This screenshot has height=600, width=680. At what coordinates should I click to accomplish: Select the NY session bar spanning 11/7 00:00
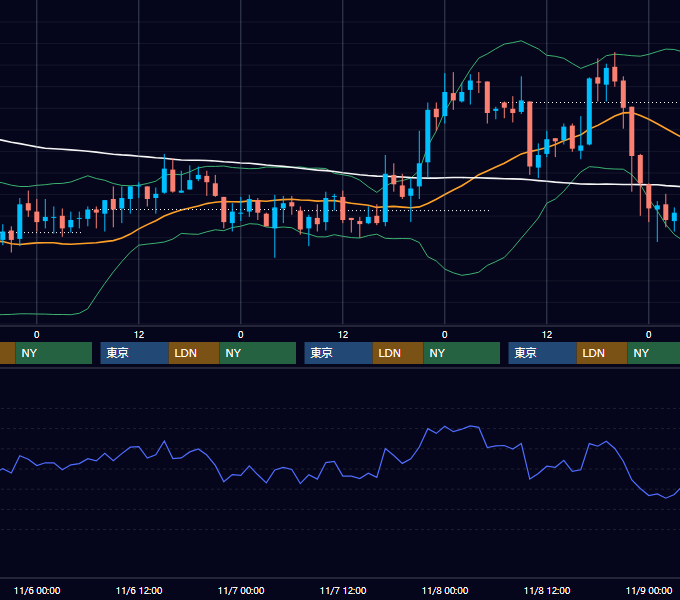click(258, 353)
